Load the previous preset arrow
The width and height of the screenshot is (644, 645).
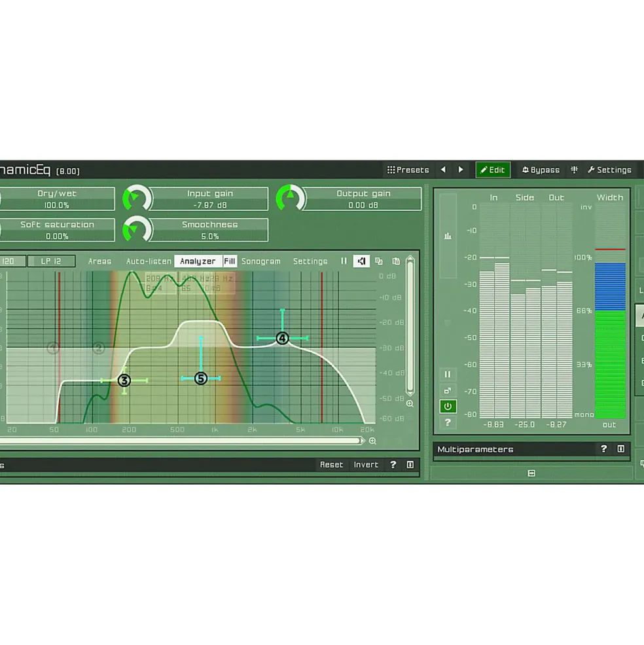(x=443, y=170)
